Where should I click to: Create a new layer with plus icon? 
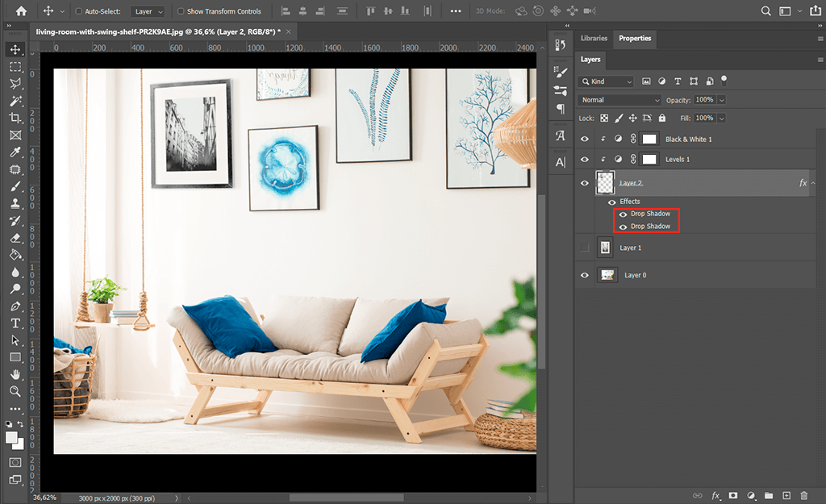[x=786, y=495]
